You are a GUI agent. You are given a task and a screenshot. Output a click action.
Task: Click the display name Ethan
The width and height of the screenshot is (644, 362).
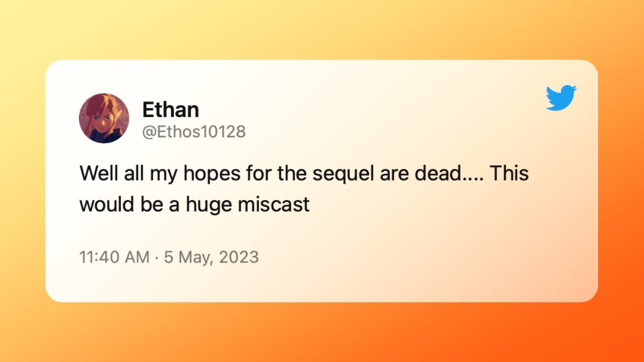pyautogui.click(x=171, y=109)
